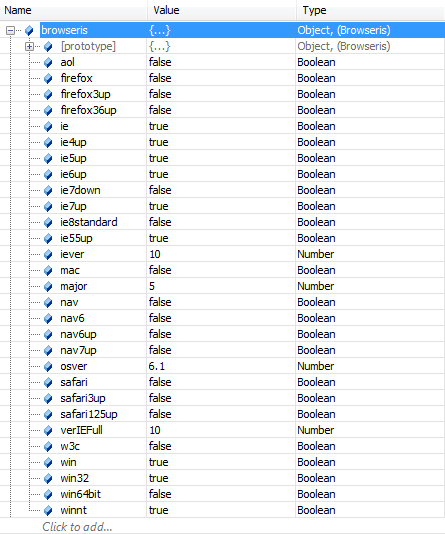445x534 pixels.
Task: Collapse the browseris object node
Action: (x=11, y=31)
